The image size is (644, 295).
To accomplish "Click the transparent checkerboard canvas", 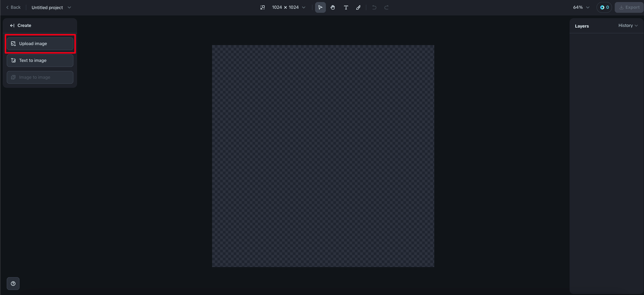I will (x=323, y=156).
